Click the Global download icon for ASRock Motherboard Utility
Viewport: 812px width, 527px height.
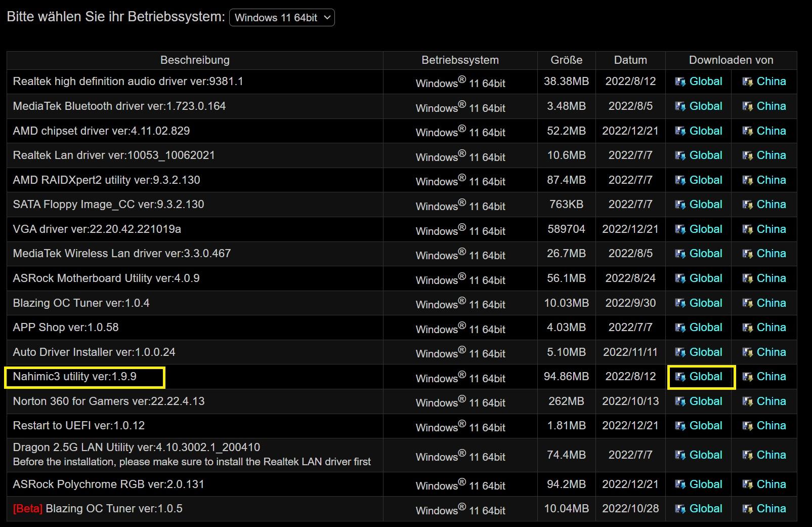(680, 279)
